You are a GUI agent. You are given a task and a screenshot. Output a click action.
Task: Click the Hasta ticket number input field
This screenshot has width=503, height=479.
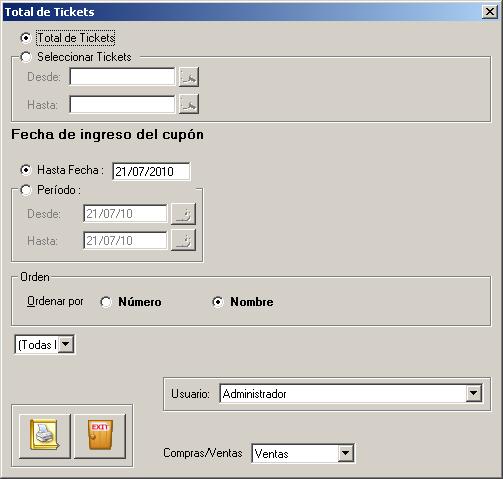(122, 104)
